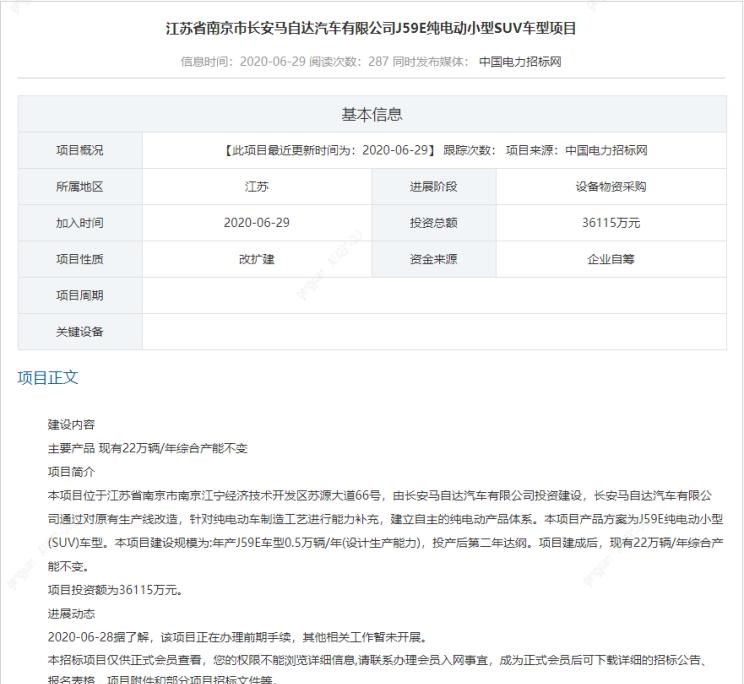Screen dimensions: 744x684
Task: Click the paragraph line starting 司通过对原有生产线改造
Action: click(385, 519)
